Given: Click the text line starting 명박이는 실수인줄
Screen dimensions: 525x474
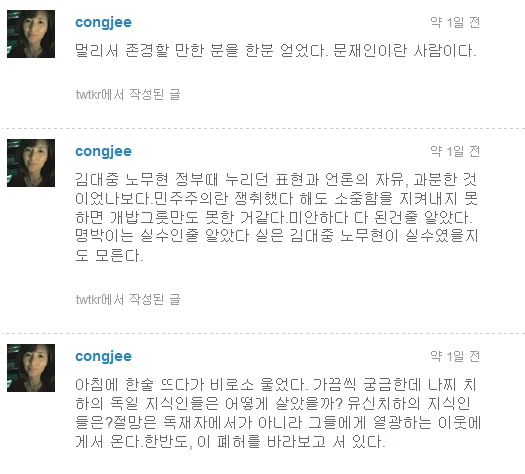Looking at the screenshot, I should pos(277,236).
